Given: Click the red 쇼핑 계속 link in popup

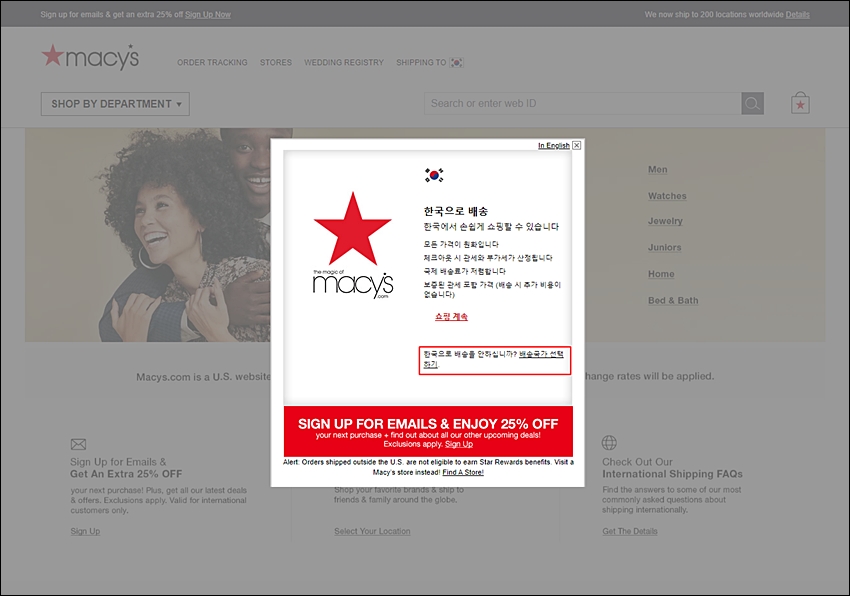Looking at the screenshot, I should pos(451,317).
